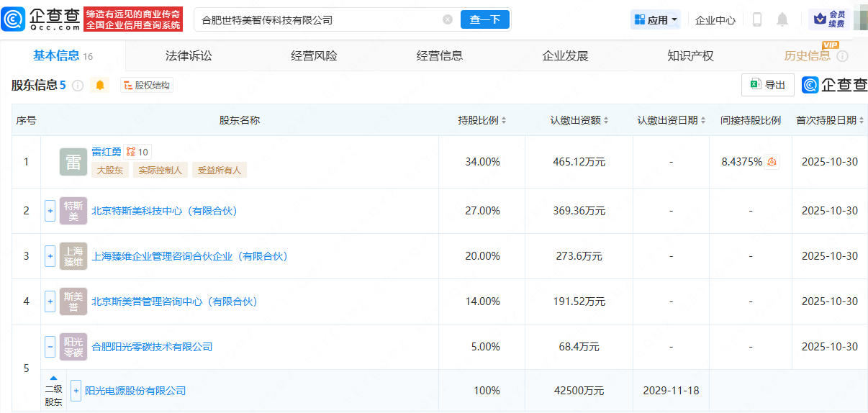Switch to the 知识产权 tab
Viewport: 868px width, 413px height.
690,55
